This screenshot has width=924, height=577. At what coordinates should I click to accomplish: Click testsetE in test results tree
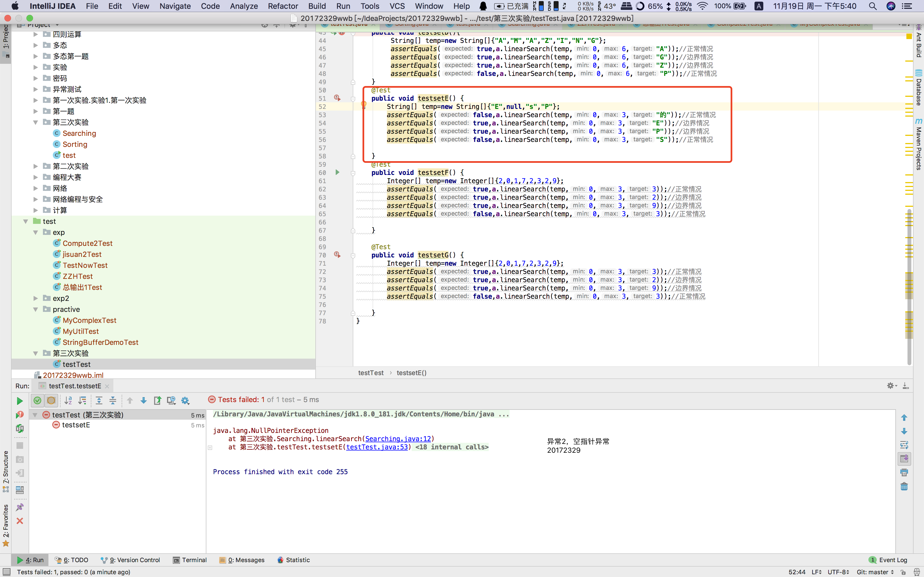click(76, 425)
